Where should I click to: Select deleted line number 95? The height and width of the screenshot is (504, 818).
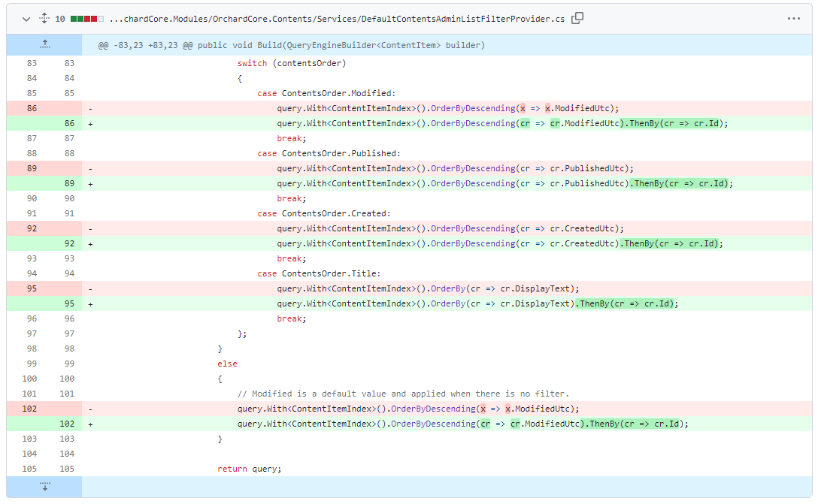[x=32, y=288]
